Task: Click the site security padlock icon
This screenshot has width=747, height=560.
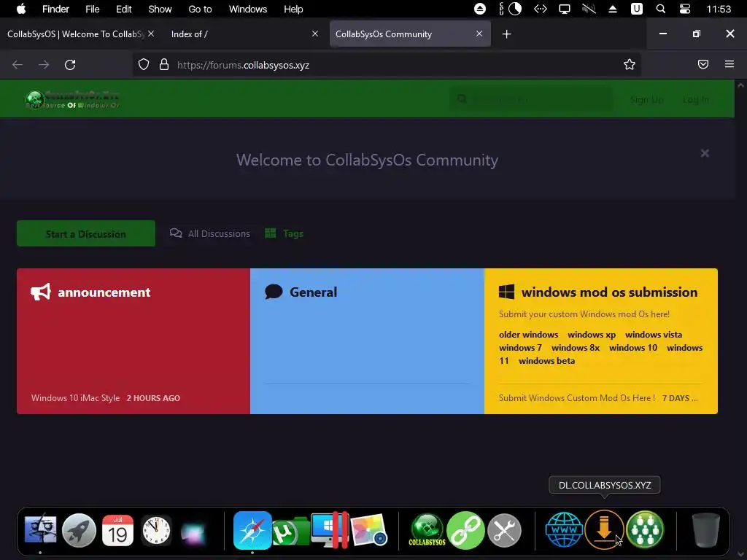Action: coord(164,65)
